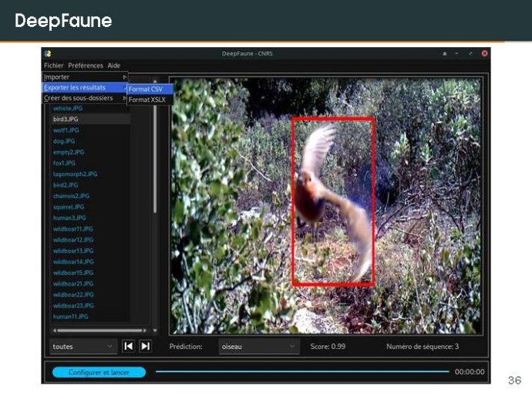The width and height of the screenshot is (532, 399).
Task: Maximize the DeepFaune window
Action: (470, 54)
